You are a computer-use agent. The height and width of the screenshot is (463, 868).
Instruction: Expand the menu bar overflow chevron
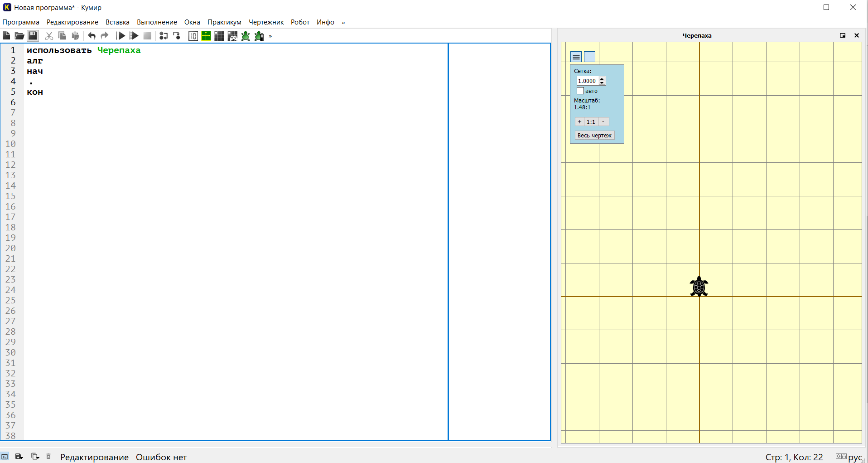pyautogui.click(x=343, y=23)
